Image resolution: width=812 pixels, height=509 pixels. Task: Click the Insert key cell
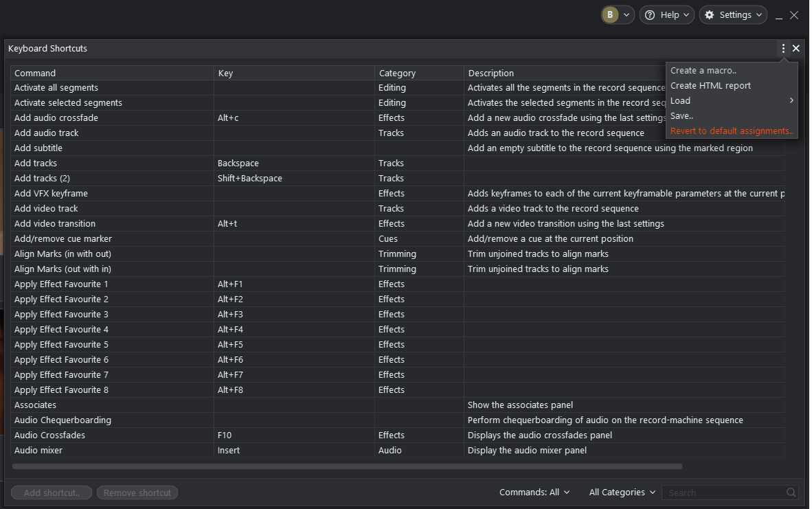[293, 450]
